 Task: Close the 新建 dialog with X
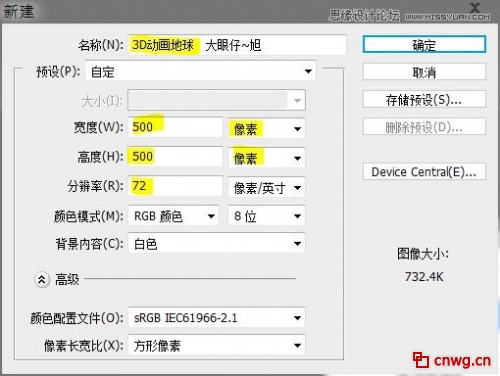(475, 7)
